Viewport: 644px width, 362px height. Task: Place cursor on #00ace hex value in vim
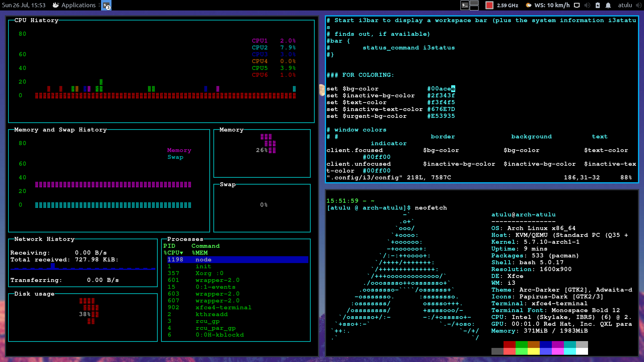[441, 89]
